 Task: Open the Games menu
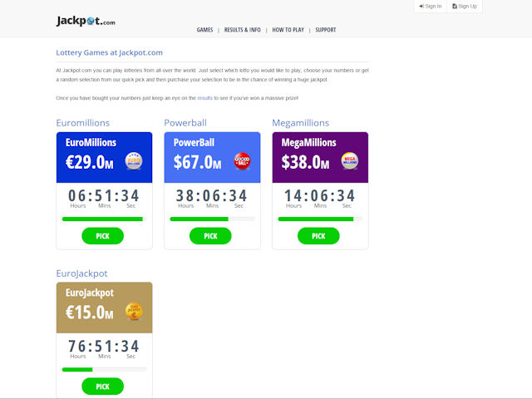click(204, 30)
